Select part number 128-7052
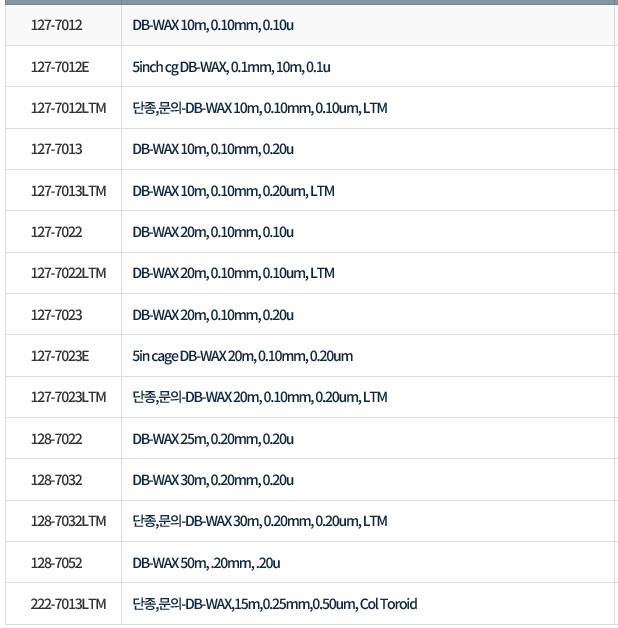Screen dimensions: 618x628 point(57,563)
